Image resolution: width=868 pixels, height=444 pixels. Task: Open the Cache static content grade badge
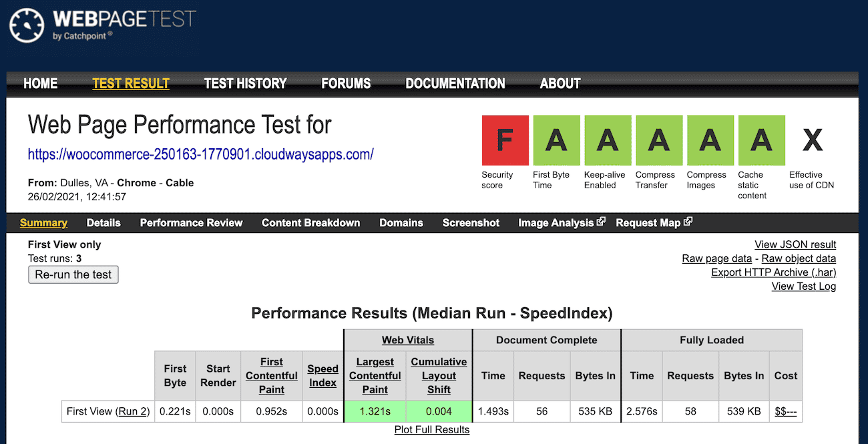(x=761, y=140)
